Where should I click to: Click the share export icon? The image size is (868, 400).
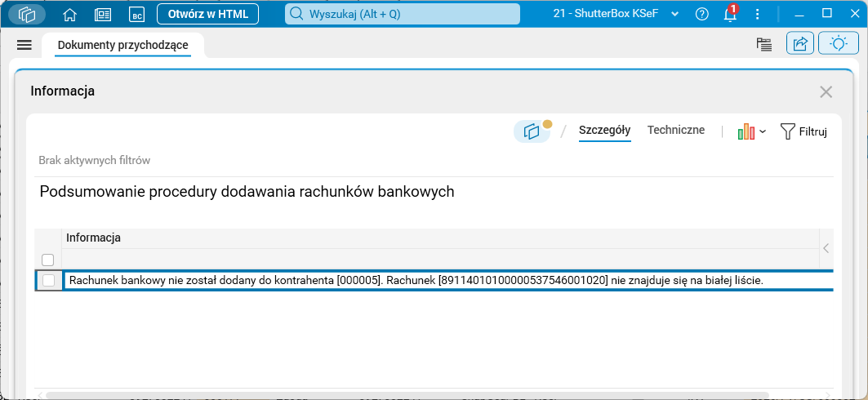[x=800, y=44]
